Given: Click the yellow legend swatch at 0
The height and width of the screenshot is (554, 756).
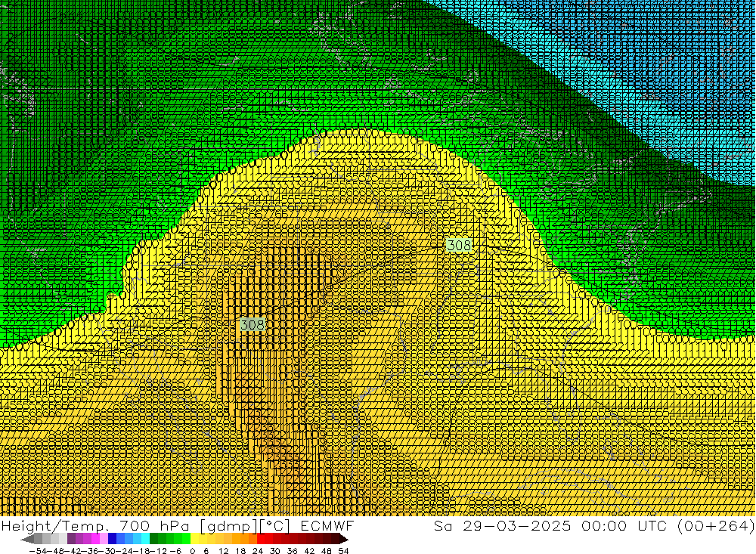Looking at the screenshot, I should [x=195, y=538].
